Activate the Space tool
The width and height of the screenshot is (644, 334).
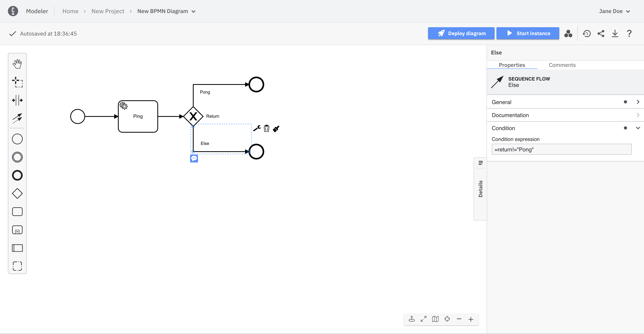coord(17,100)
